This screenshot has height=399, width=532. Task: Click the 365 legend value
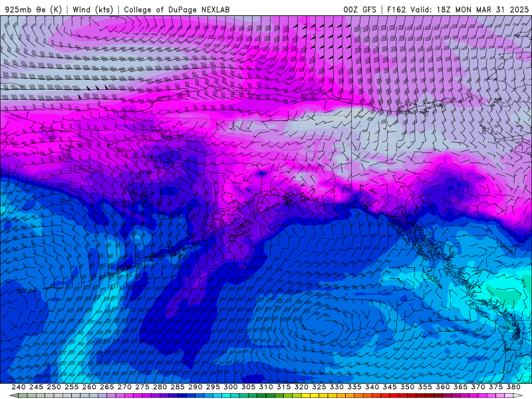coord(460,387)
